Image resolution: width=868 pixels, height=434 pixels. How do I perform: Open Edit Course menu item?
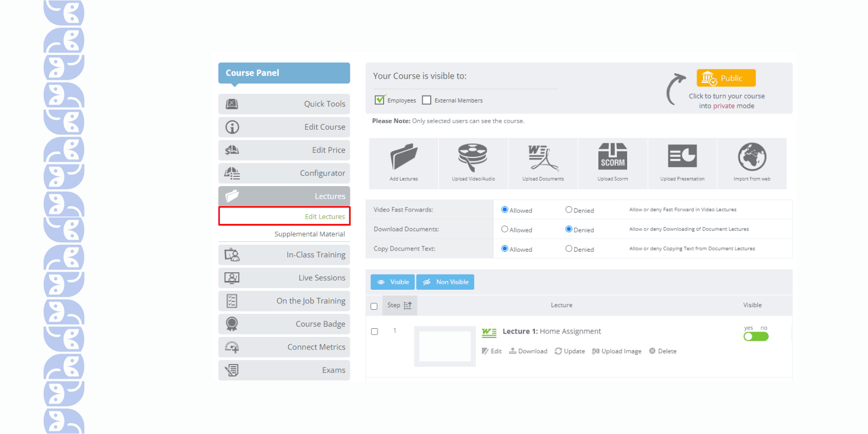(x=284, y=127)
